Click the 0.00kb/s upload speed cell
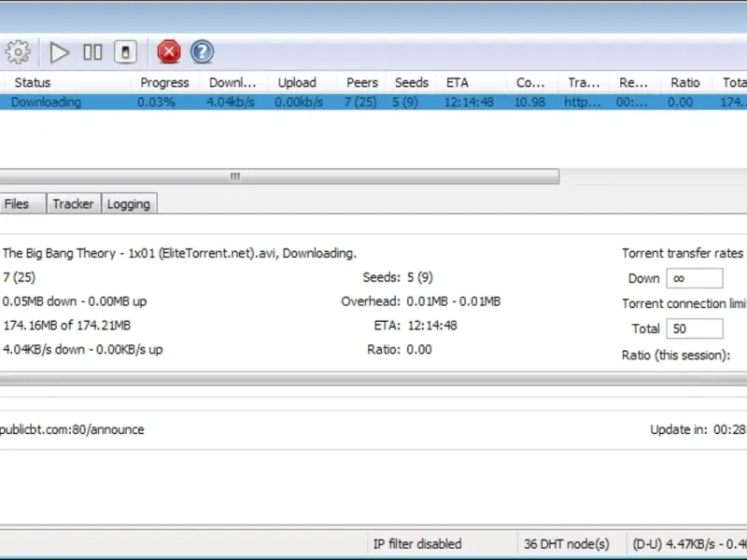Image resolution: width=747 pixels, height=560 pixels. (299, 102)
